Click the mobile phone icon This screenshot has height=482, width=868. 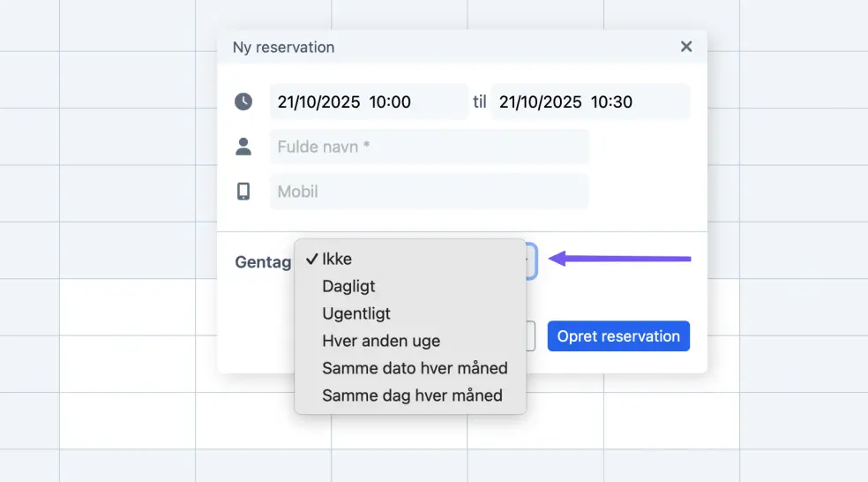pyautogui.click(x=243, y=192)
